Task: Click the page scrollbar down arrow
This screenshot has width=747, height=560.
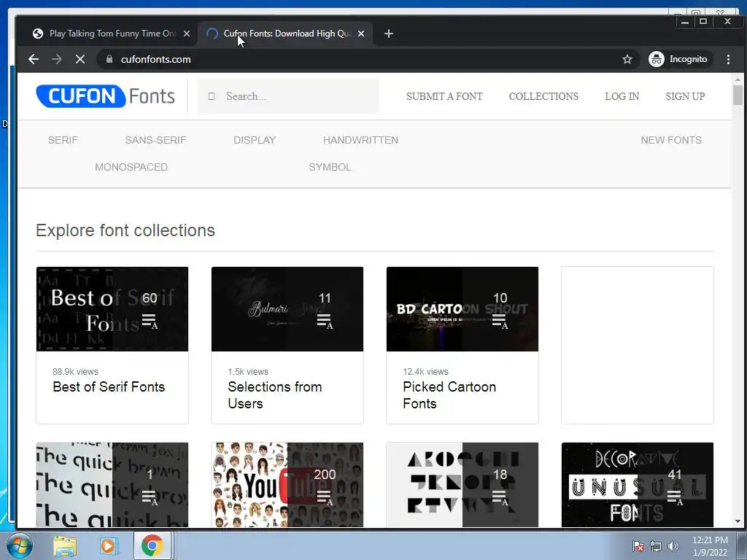Action: click(738, 521)
